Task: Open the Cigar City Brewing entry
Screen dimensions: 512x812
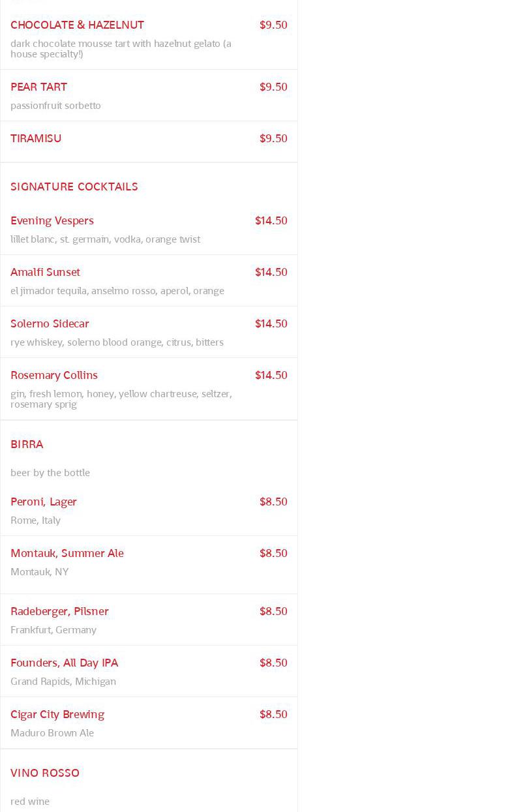Action: click(x=57, y=714)
